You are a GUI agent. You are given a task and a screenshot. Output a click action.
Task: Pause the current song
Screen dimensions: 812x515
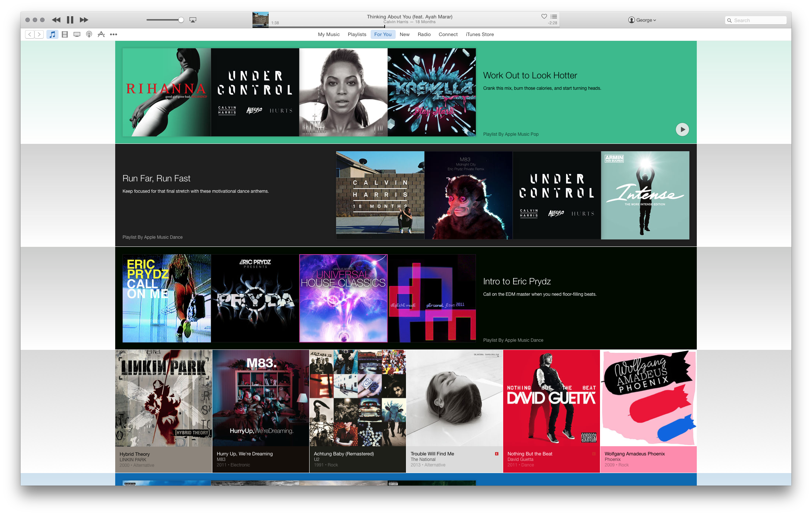[70, 20]
